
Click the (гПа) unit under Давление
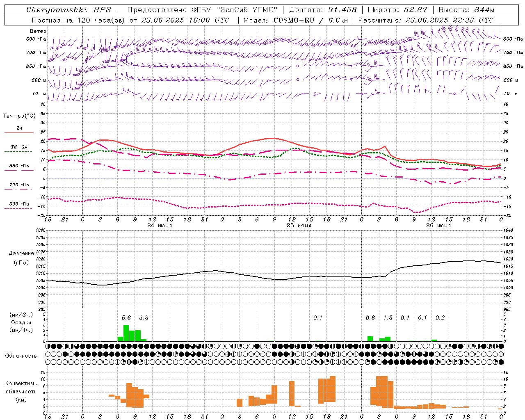tap(21, 263)
